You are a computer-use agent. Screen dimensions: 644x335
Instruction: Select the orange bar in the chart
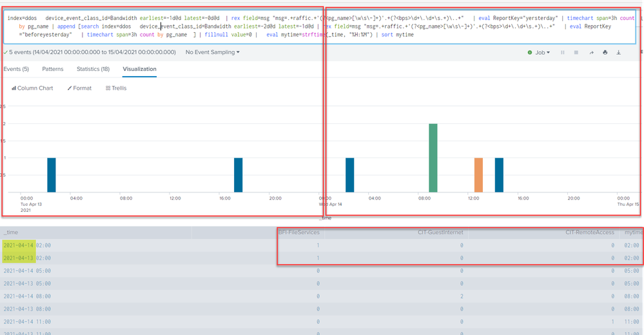478,175
